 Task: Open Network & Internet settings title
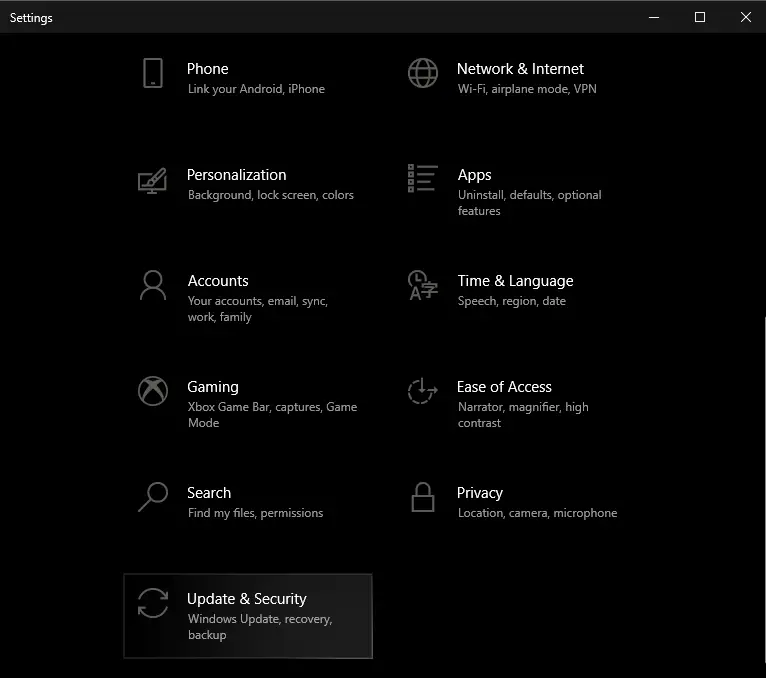click(520, 69)
